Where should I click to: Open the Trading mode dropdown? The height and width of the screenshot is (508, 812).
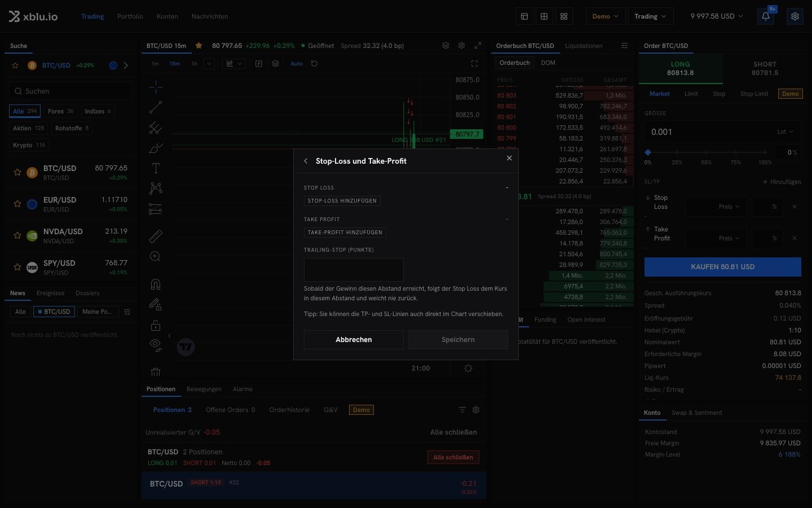pyautogui.click(x=650, y=16)
